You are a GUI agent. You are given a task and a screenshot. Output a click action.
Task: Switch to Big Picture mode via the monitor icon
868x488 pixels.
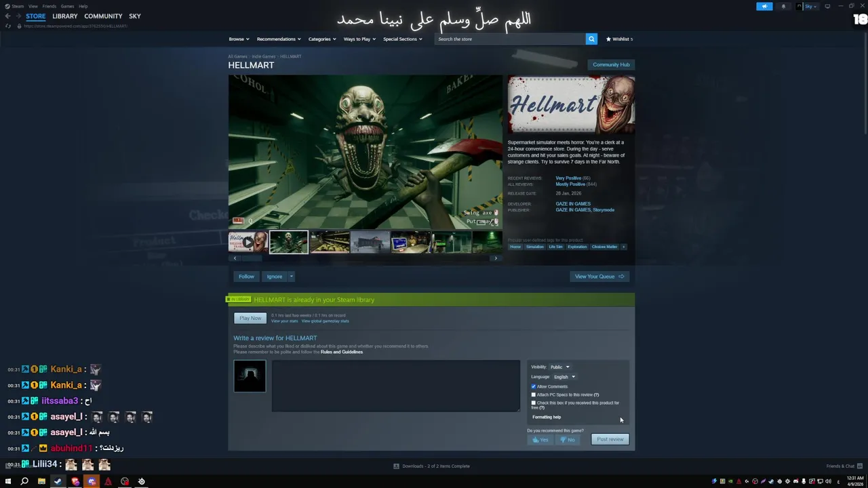coord(827,6)
